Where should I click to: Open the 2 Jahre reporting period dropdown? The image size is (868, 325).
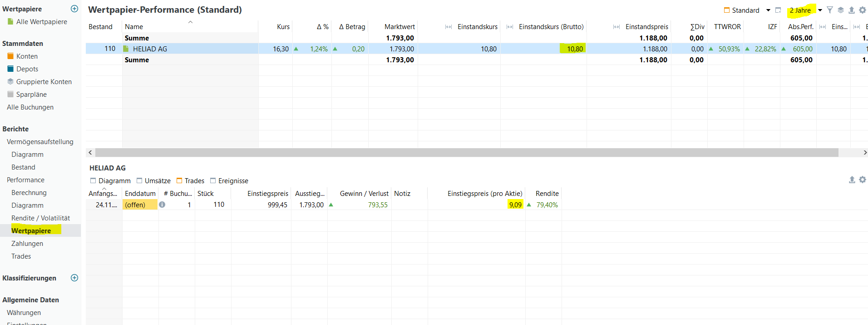[x=820, y=10]
